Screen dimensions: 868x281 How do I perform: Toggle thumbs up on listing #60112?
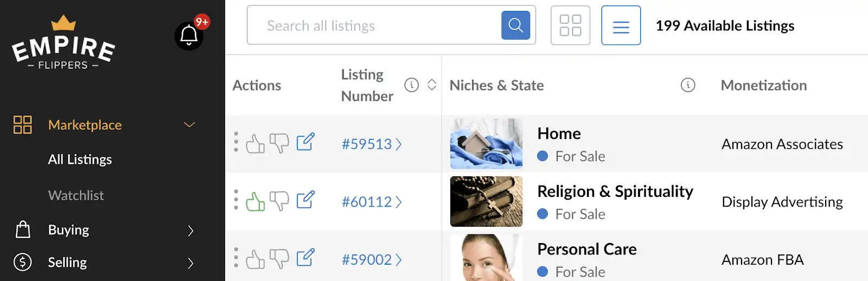(x=256, y=201)
